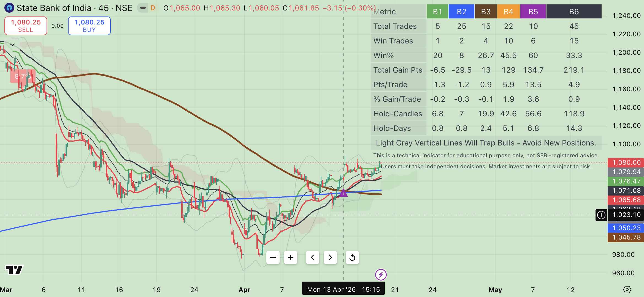Click the opening price O 1,065.00
This screenshot has width=644, height=297.
click(182, 8)
